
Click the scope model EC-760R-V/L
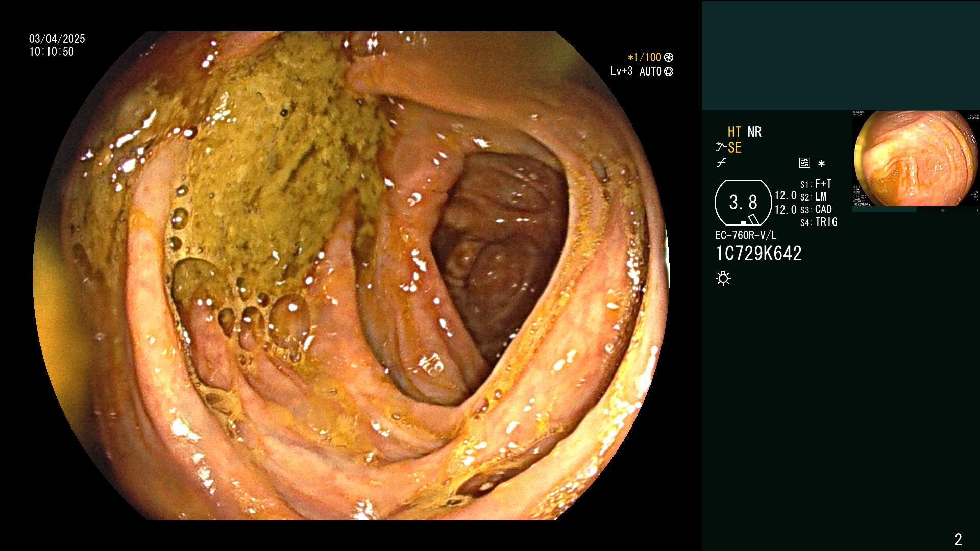pyautogui.click(x=746, y=235)
